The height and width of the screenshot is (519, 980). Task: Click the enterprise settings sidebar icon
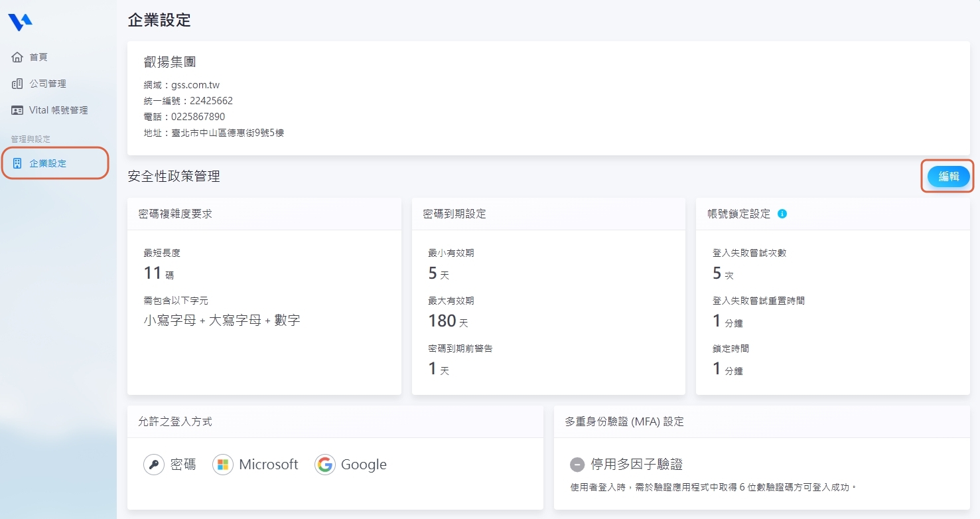point(18,163)
